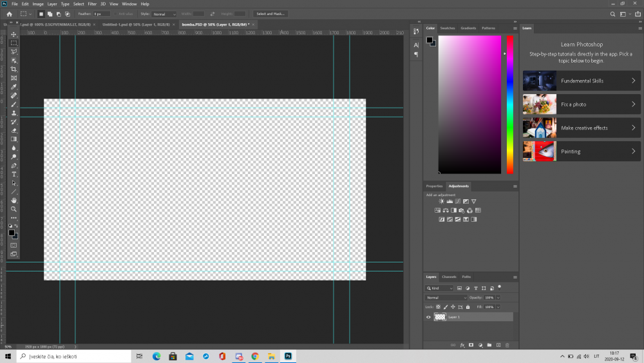Open the layer blend mode dropdown
This screenshot has width=644, height=363.
pos(446,298)
